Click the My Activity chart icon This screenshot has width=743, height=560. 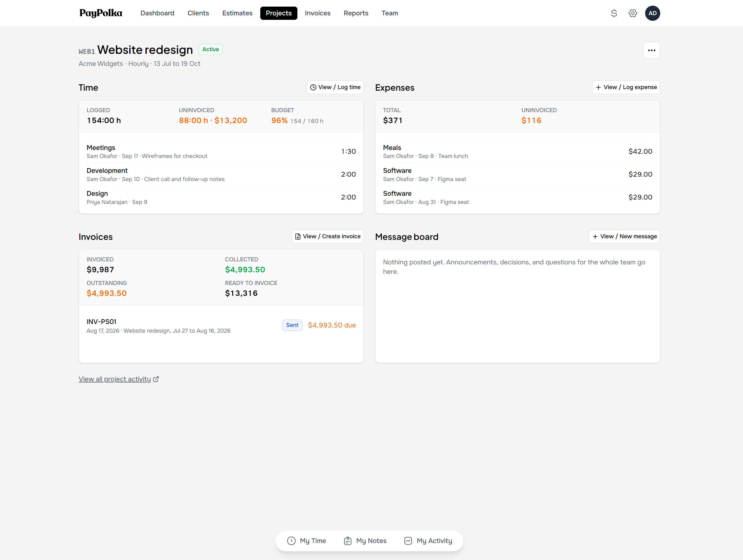[x=408, y=541]
